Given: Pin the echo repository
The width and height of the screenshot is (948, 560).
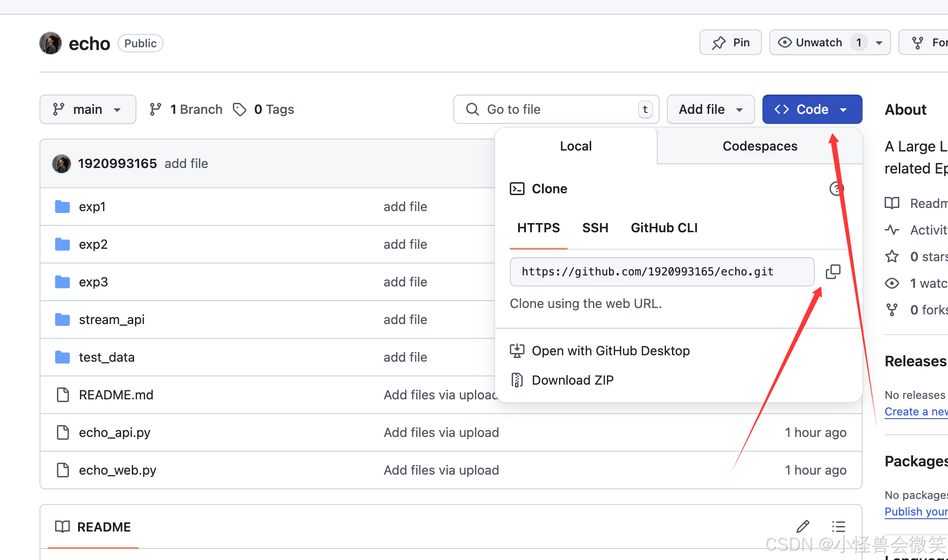Looking at the screenshot, I should point(730,43).
